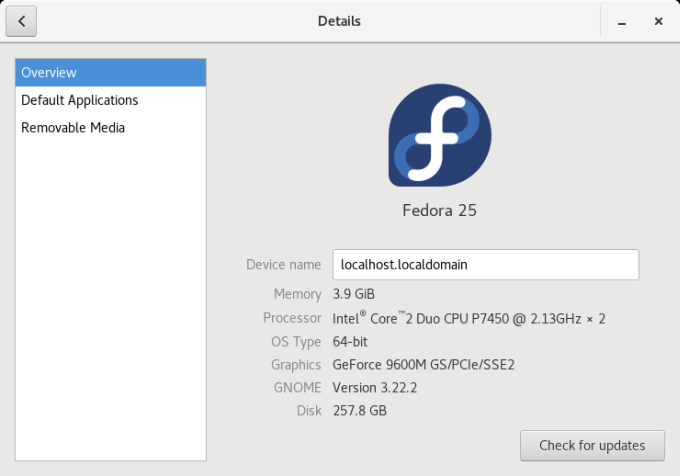Click the Details window title
The image size is (680, 476).
tap(339, 21)
